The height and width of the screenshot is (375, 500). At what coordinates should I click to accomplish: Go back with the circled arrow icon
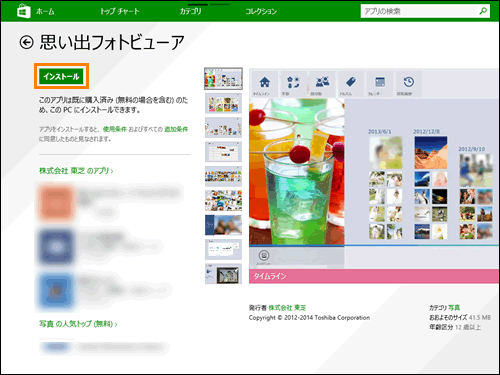coord(26,42)
